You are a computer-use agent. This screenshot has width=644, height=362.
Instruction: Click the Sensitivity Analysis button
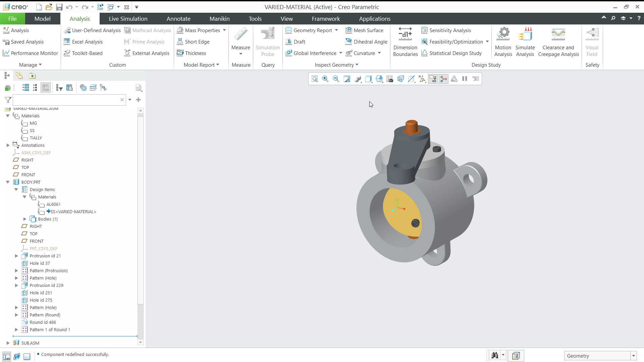tap(446, 30)
